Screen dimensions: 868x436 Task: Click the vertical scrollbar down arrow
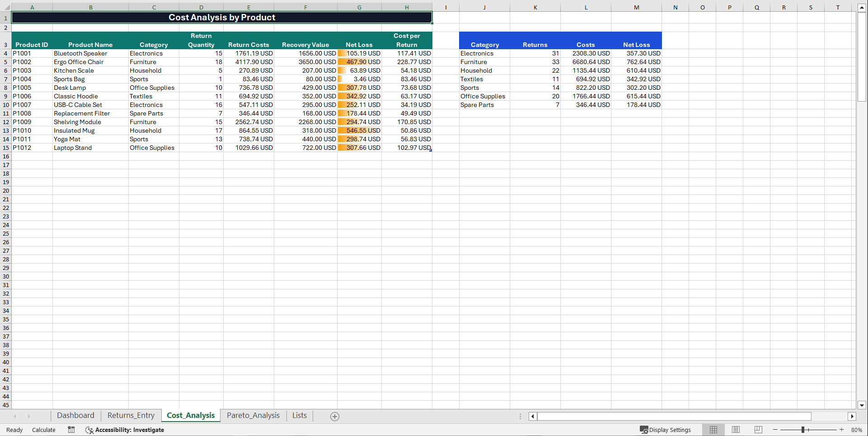click(862, 405)
